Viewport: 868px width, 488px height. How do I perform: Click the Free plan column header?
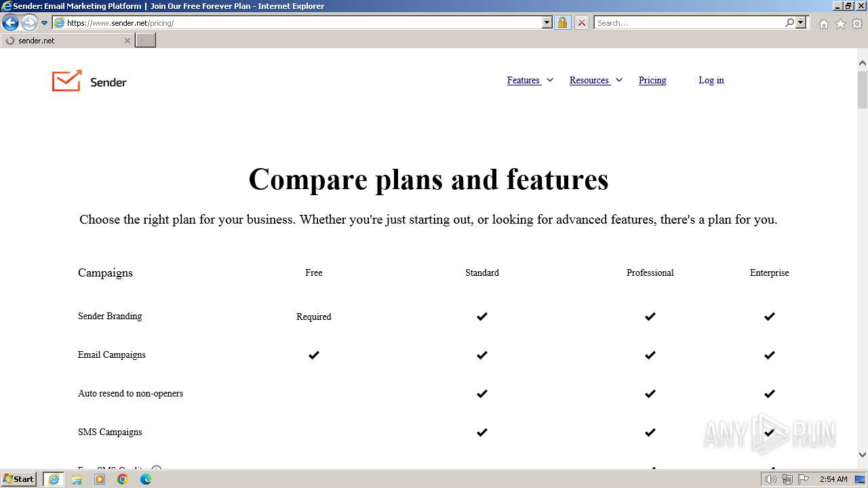click(x=314, y=272)
